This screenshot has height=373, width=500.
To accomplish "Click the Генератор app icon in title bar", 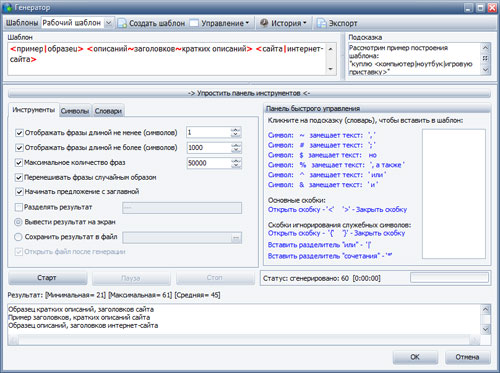I will (x=7, y=7).
